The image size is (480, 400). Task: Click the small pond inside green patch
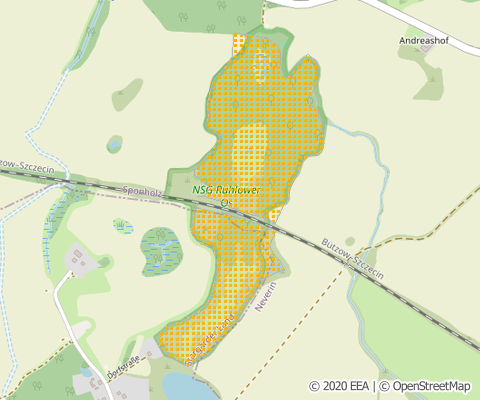pos(115,145)
